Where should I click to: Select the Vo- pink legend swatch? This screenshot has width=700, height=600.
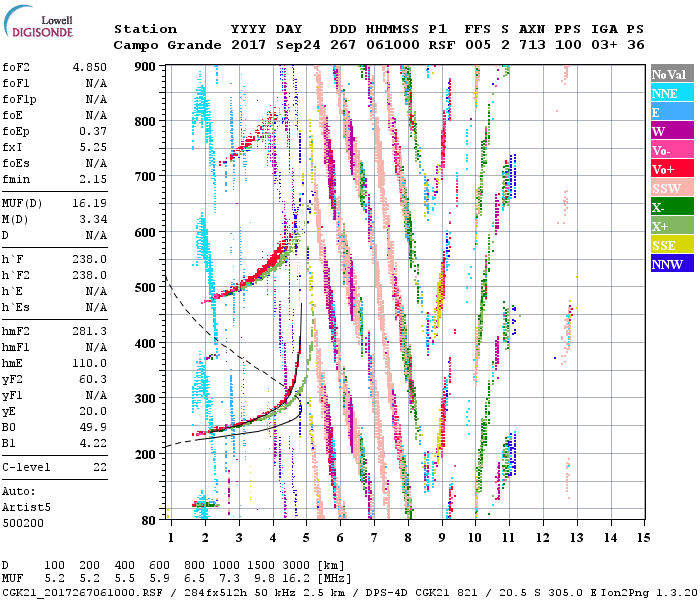point(672,150)
